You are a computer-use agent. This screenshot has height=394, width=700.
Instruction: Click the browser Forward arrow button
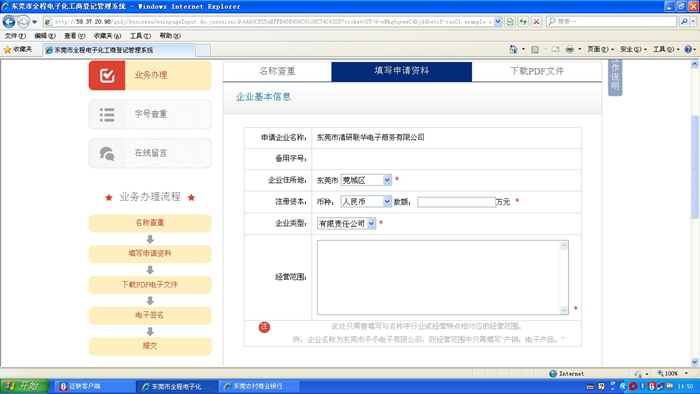23,21
